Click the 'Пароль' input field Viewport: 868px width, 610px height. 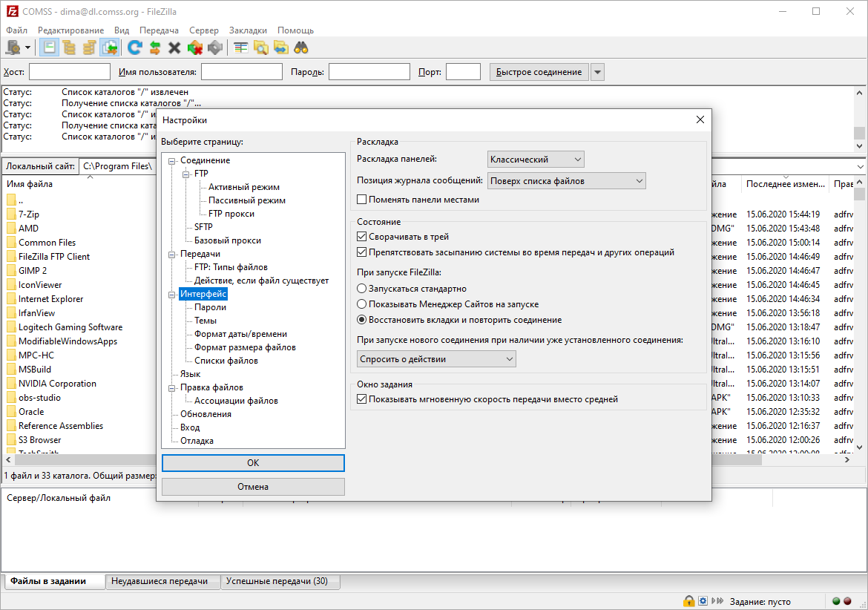(x=369, y=72)
